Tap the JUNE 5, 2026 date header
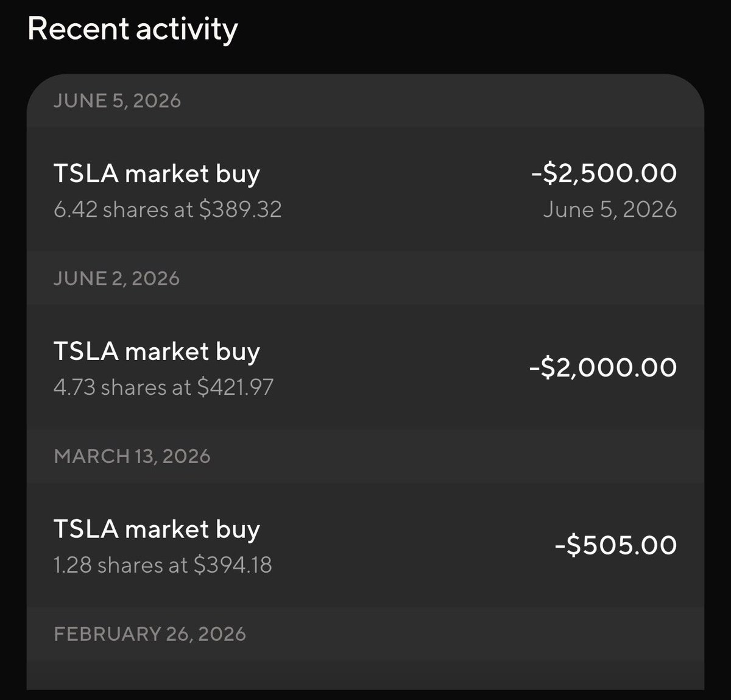Image resolution: width=731 pixels, height=700 pixels. [117, 101]
